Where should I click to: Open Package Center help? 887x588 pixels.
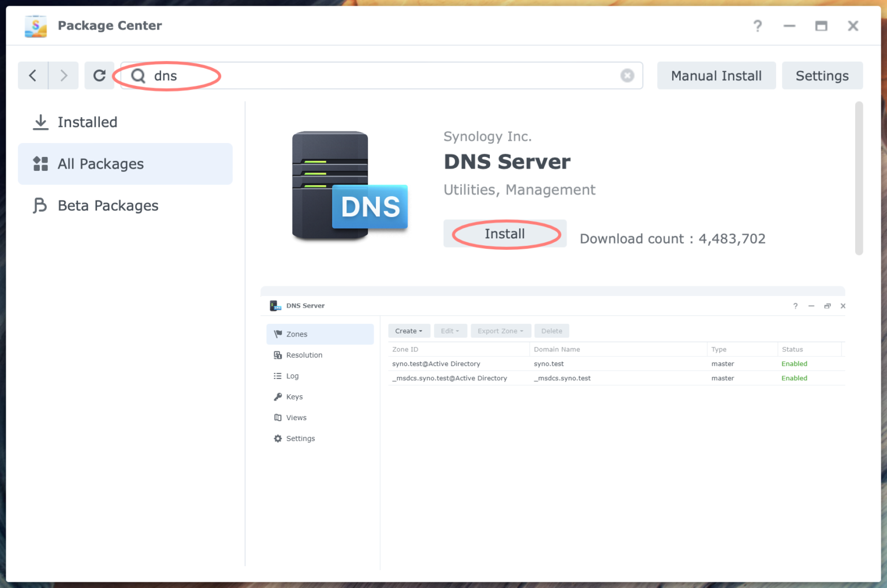(758, 25)
